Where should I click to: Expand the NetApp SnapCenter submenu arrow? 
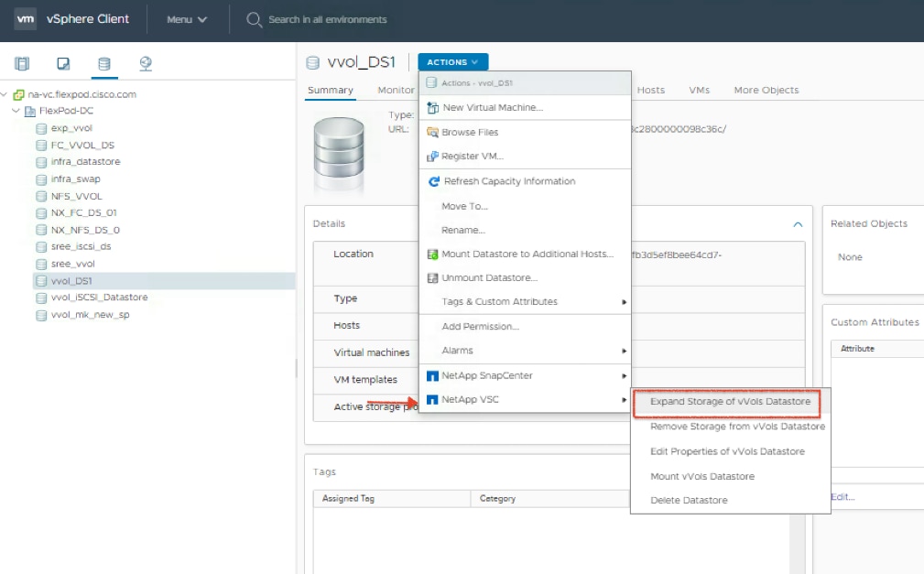(x=624, y=376)
